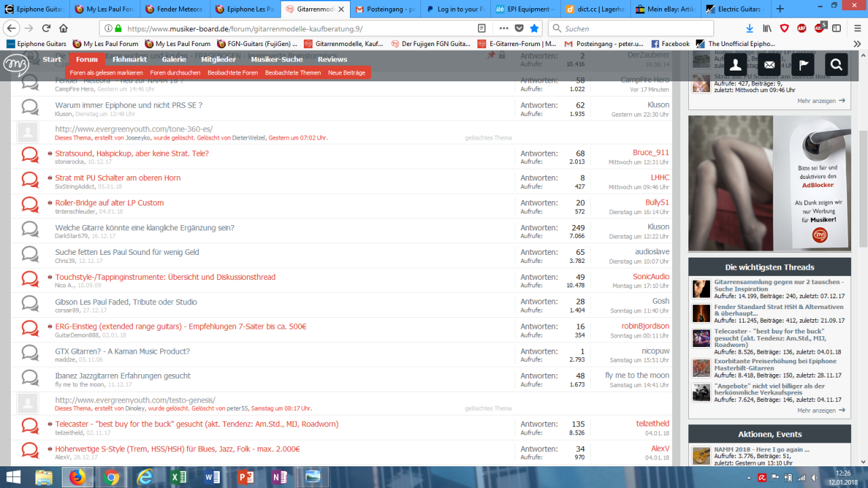Open Excel from the Windows taskbar
Image resolution: width=868 pixels, height=488 pixels.
[178, 477]
